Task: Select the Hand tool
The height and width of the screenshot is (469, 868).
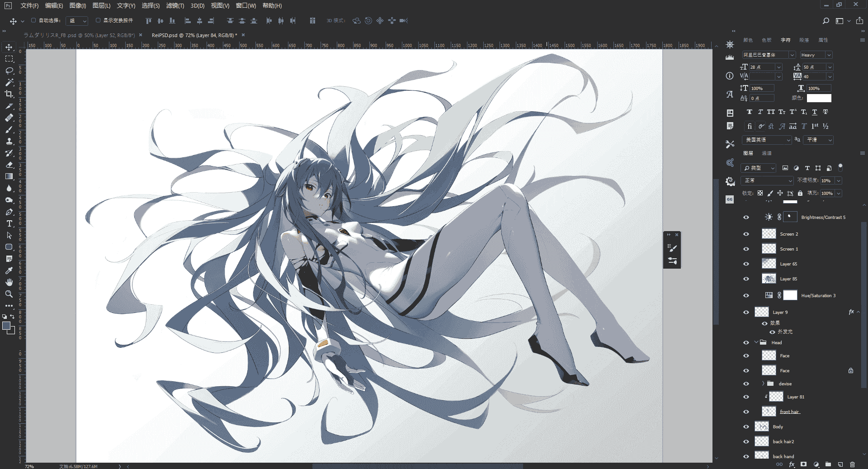Action: [x=9, y=282]
